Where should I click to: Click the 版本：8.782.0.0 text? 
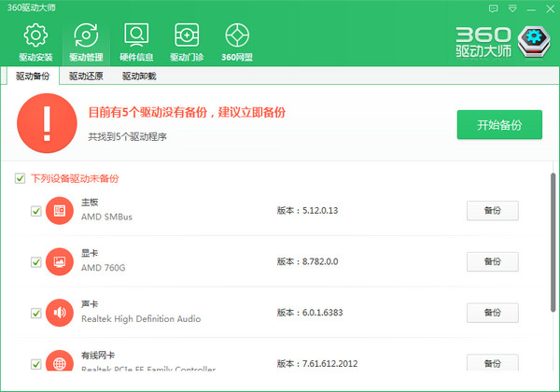(307, 261)
